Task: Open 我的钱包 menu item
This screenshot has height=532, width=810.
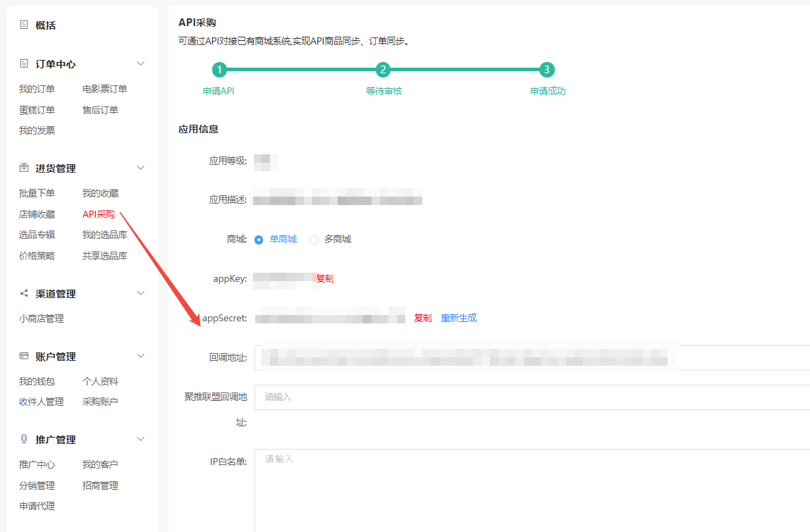Action: coord(37,382)
